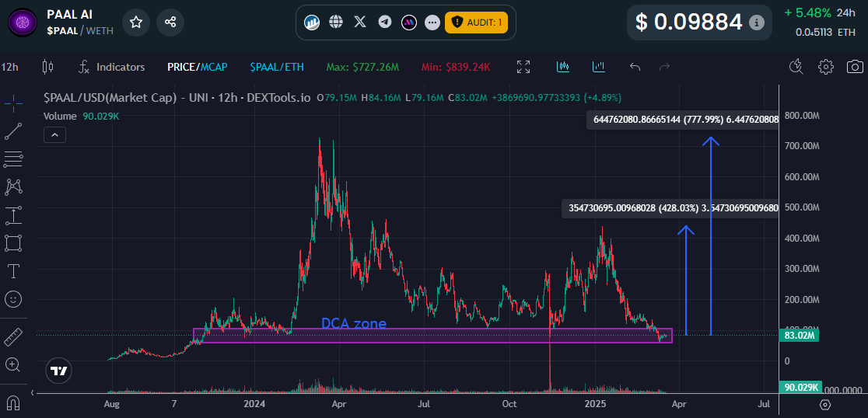Select the crosshair cursor tool
This screenshot has width=868, height=418.
[13, 103]
